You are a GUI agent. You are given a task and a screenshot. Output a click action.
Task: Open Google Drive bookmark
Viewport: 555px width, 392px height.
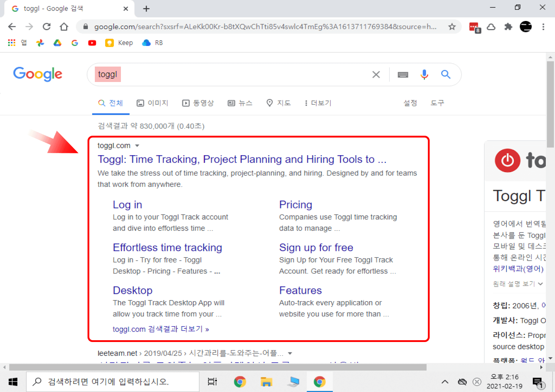(57, 43)
